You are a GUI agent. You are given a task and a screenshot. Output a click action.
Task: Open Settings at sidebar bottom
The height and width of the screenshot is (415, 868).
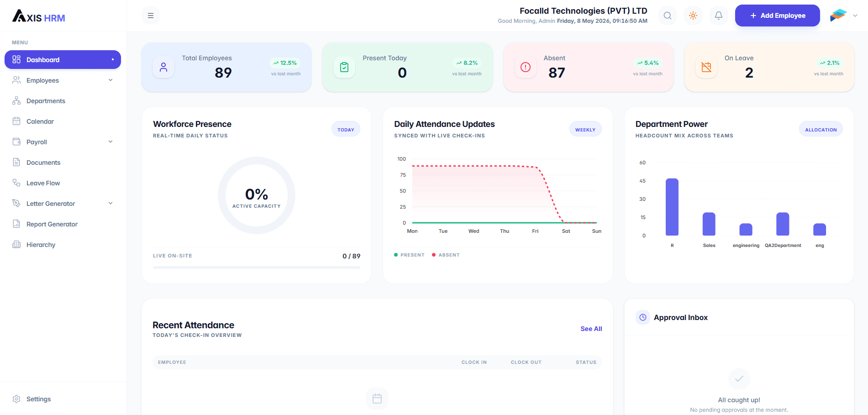(x=63, y=399)
